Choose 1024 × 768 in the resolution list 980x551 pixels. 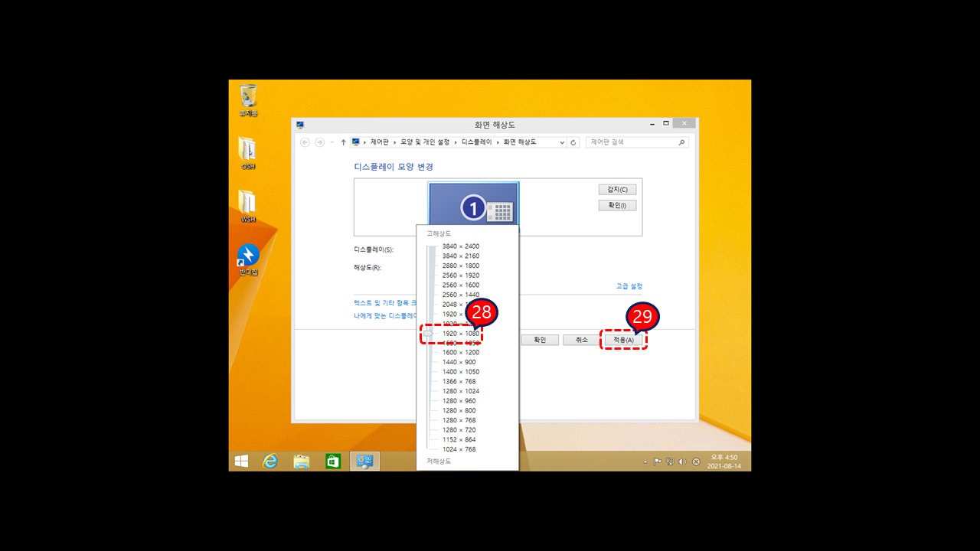pos(459,449)
